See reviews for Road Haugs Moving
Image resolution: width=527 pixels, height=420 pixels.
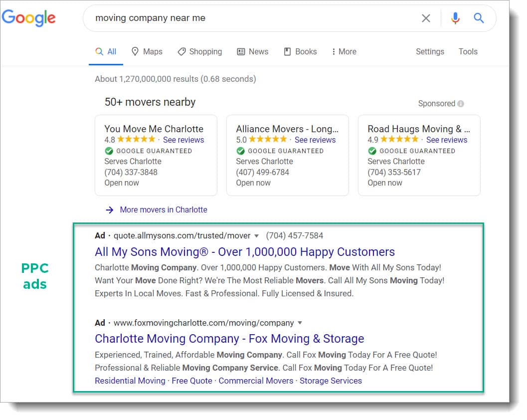tap(447, 140)
